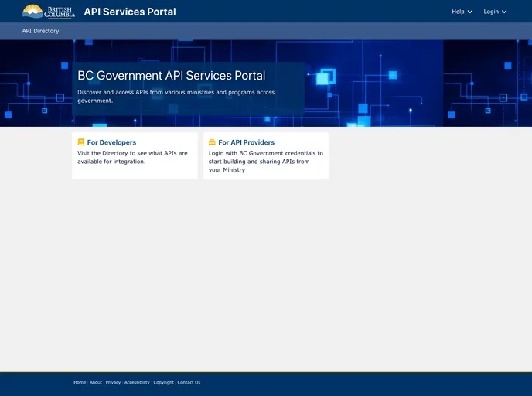Click the 'Discover and access APIs' description text
532x396 pixels.
(x=176, y=97)
